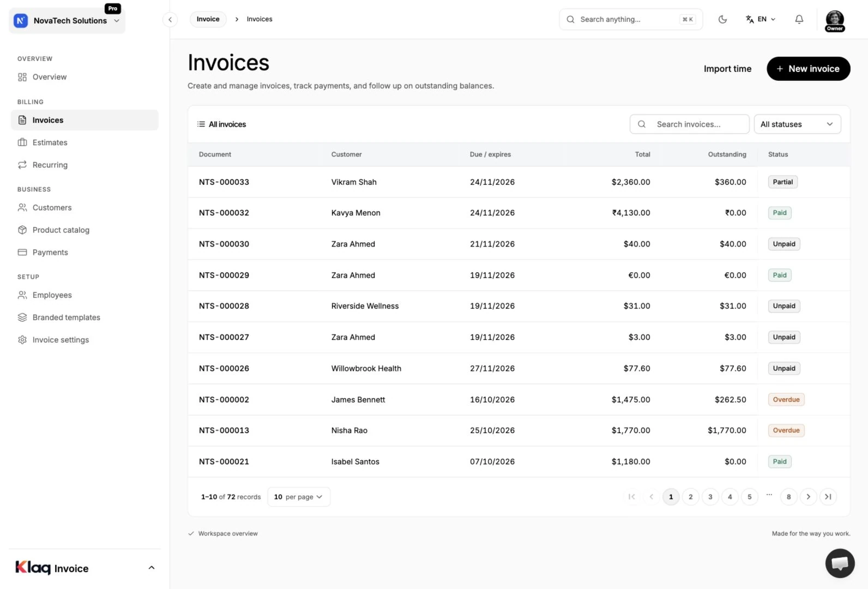
Task: Go to page 2 of invoices
Action: point(690,497)
